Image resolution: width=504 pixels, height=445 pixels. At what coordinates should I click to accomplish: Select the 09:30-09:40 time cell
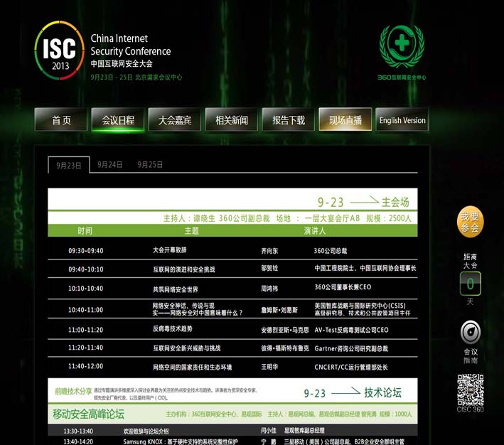[x=86, y=251]
